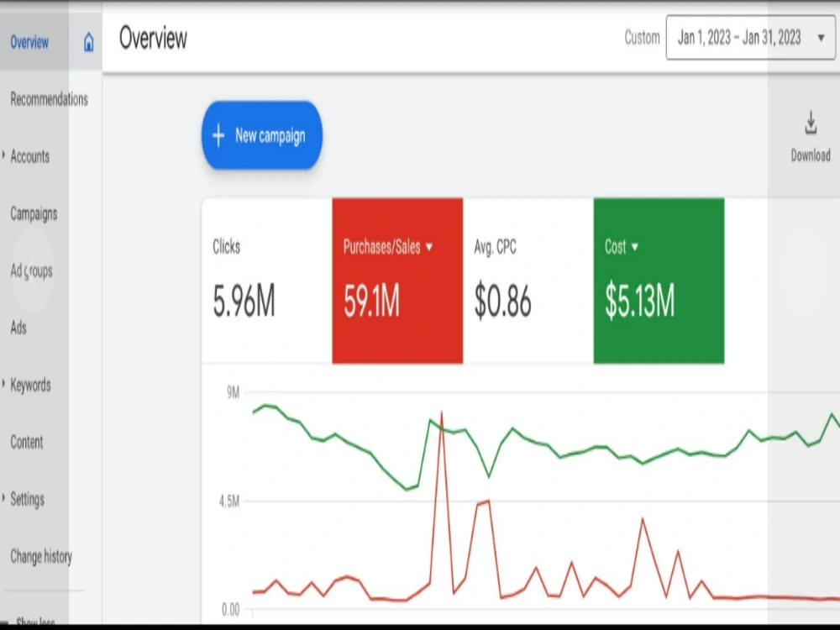Select the green Cost card
Image resolution: width=840 pixels, height=630 pixels.
(x=659, y=281)
